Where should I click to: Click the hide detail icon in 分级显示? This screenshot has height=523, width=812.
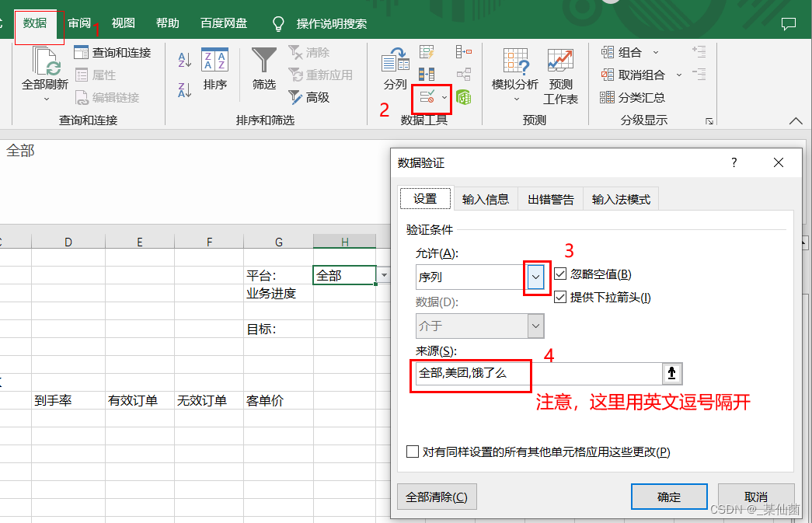[699, 75]
